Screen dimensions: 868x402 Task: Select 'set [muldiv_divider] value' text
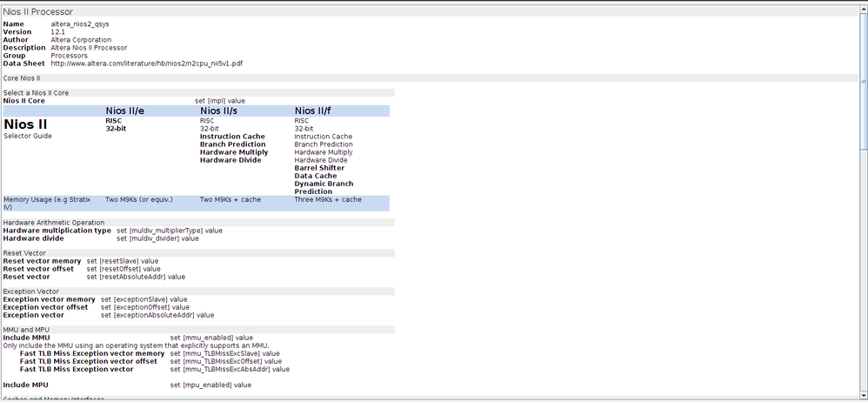(x=157, y=238)
